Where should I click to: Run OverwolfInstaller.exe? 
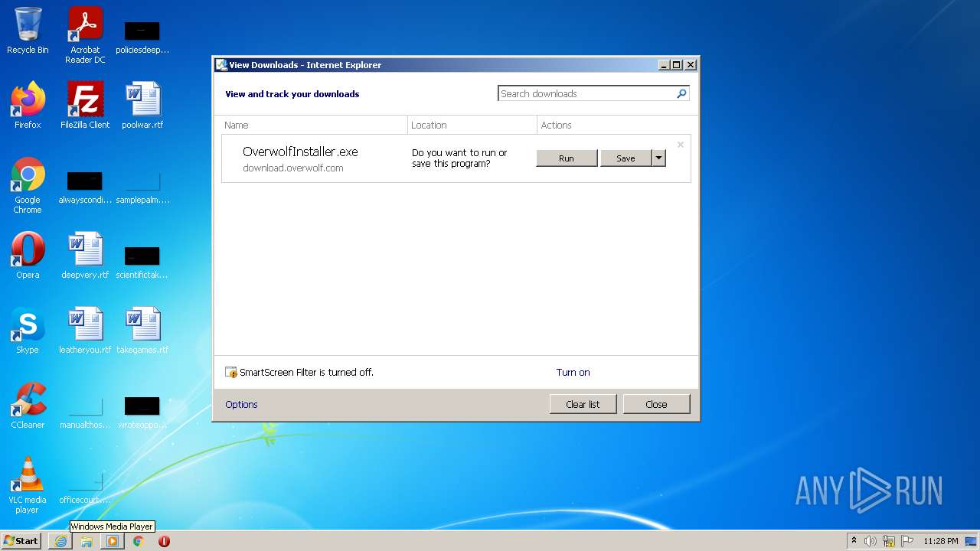pyautogui.click(x=567, y=158)
